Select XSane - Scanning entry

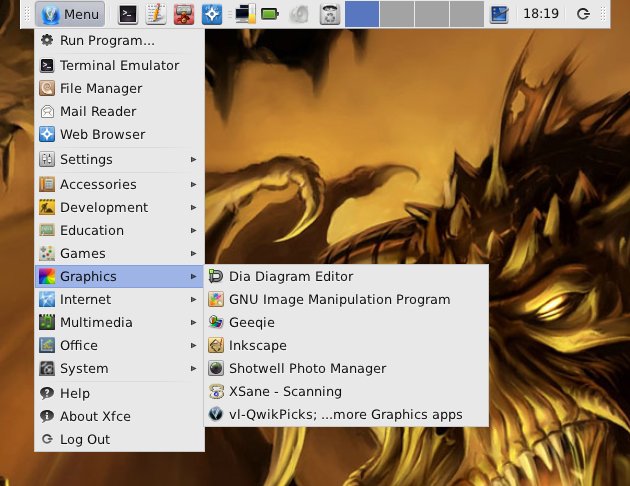click(284, 391)
